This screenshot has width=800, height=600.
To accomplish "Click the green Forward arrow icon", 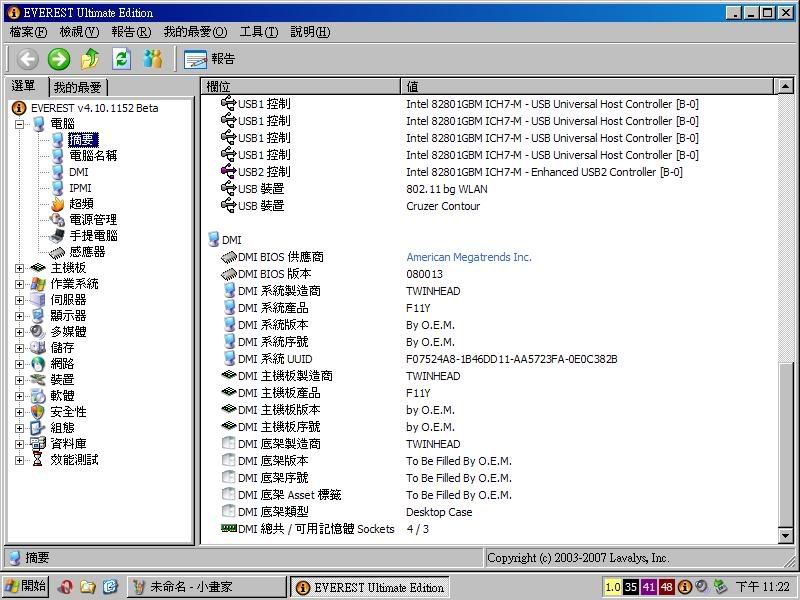I will click(x=59, y=59).
